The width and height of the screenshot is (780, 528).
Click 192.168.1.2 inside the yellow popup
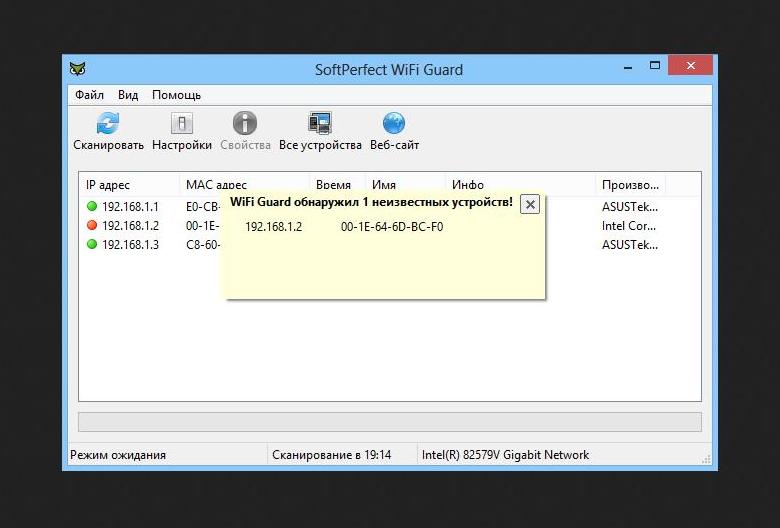(x=273, y=227)
